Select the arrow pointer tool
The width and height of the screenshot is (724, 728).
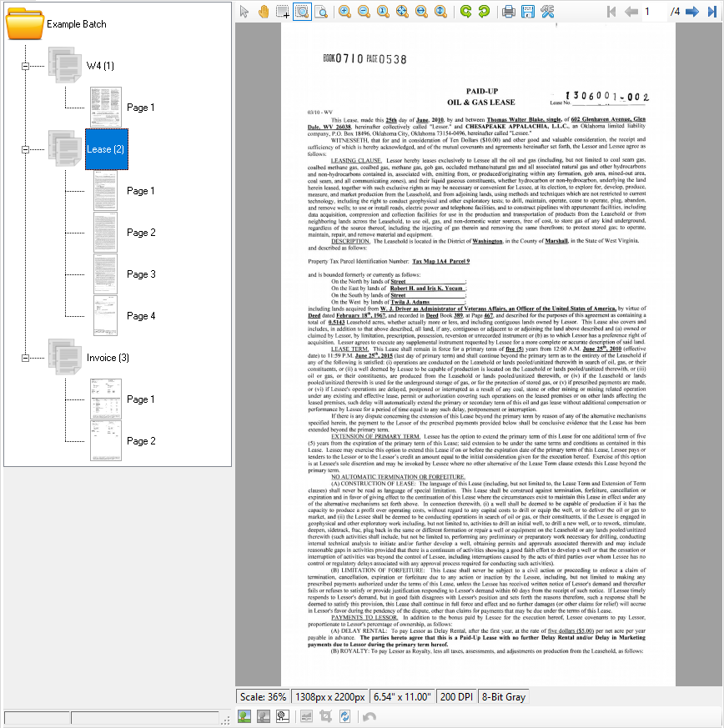pyautogui.click(x=244, y=11)
